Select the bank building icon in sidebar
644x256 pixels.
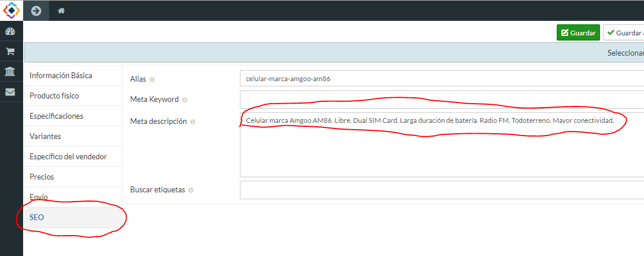click(10, 71)
